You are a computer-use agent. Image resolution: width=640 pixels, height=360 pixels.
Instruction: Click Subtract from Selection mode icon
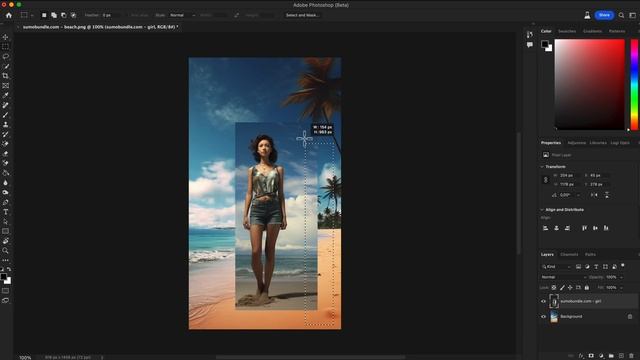64,15
